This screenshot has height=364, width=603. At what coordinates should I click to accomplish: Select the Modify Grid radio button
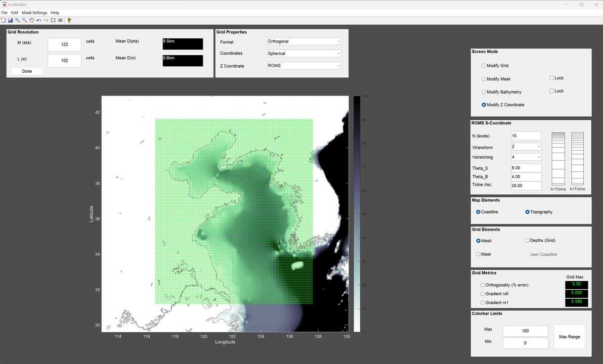point(484,66)
